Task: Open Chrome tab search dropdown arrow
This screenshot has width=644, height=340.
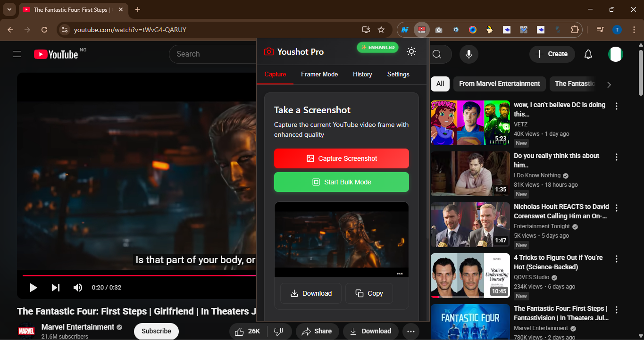Action: (9, 9)
